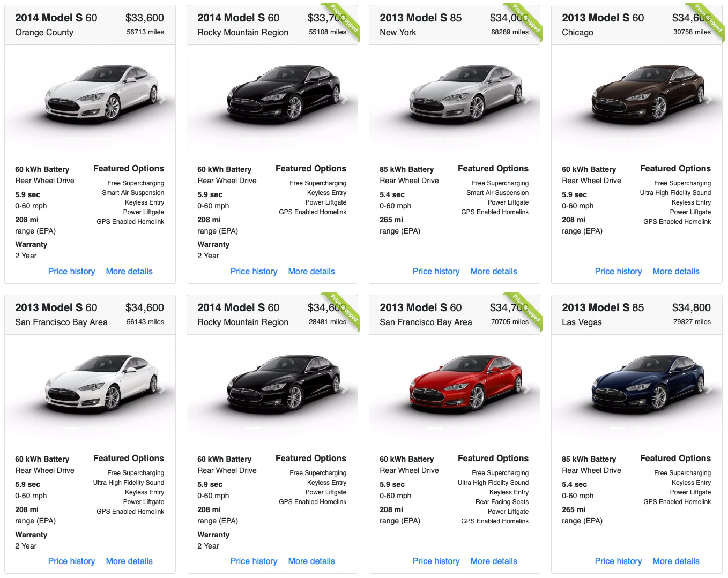Screen dimensions: 728x578
Task: Click 'Ultra High Fidelity Sound' in Chicago listing
Action: (675, 193)
